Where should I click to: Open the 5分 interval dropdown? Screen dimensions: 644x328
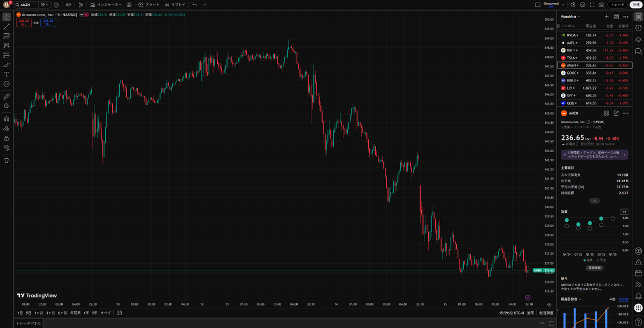(x=69, y=4)
